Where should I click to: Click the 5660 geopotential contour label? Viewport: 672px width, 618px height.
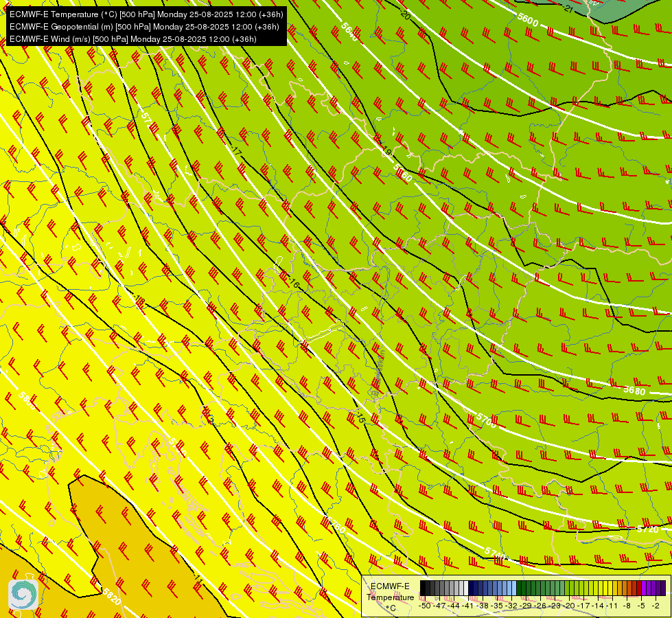click(403, 173)
